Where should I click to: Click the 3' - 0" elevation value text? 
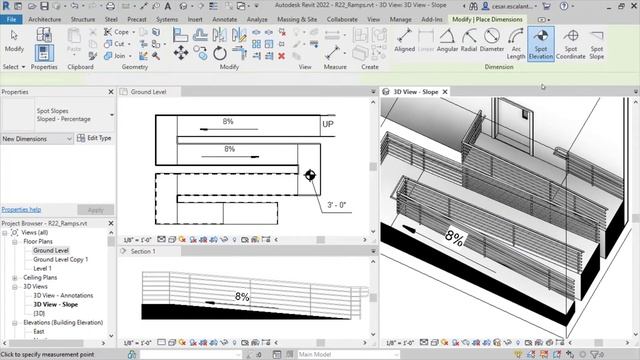tap(336, 205)
